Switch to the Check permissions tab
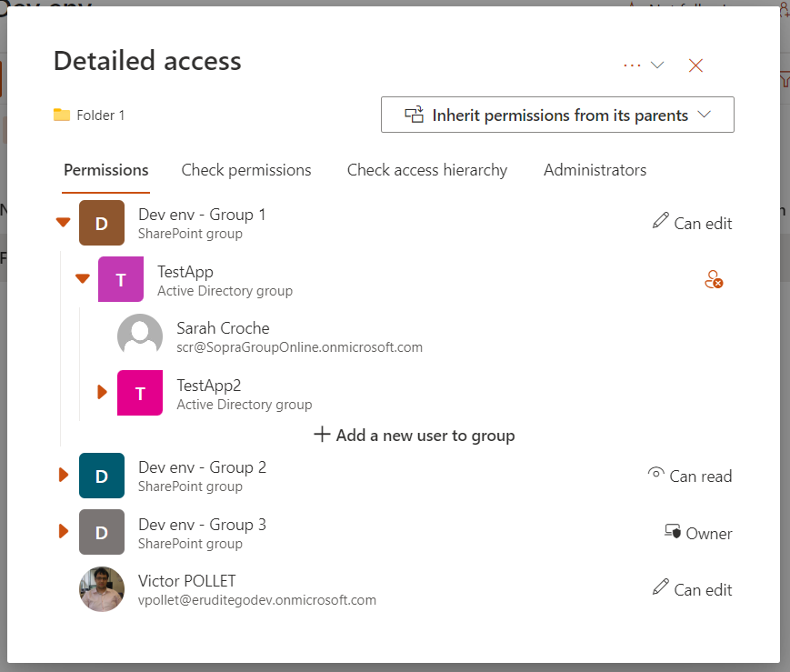 [246, 170]
